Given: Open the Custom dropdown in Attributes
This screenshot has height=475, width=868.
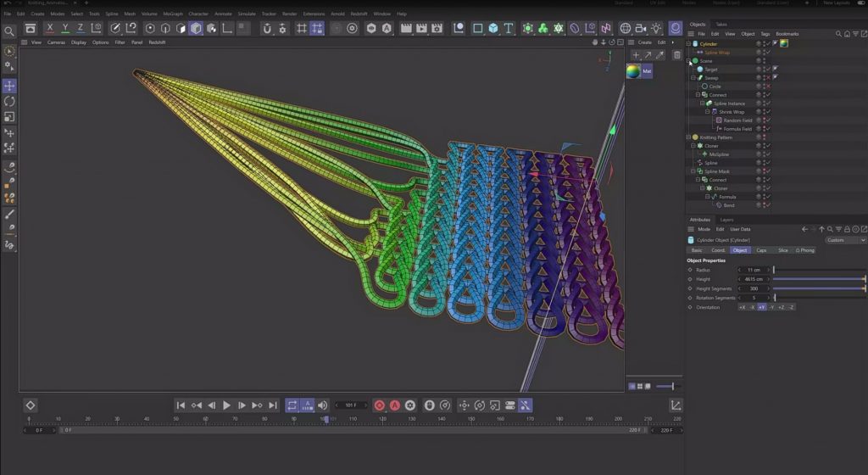Looking at the screenshot, I should (x=845, y=240).
